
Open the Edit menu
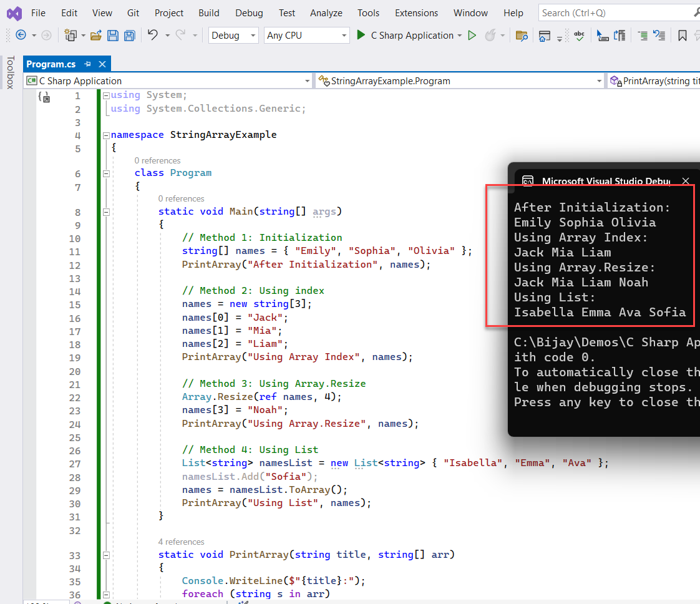[69, 13]
